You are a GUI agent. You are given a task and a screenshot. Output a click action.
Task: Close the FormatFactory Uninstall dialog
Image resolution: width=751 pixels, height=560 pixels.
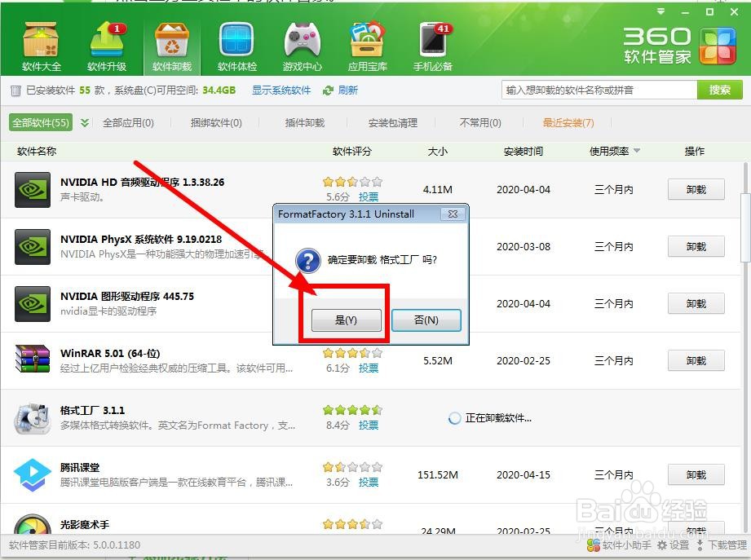coord(453,214)
